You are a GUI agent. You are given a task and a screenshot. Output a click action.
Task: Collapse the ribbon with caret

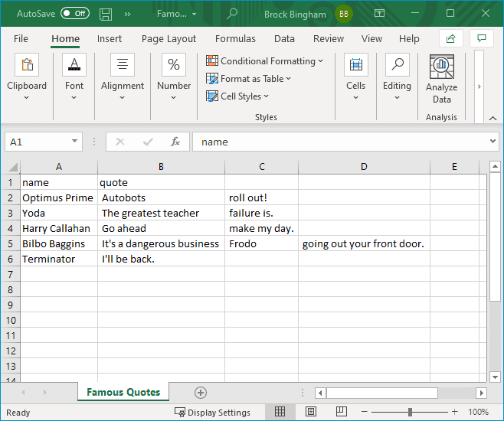tap(493, 118)
